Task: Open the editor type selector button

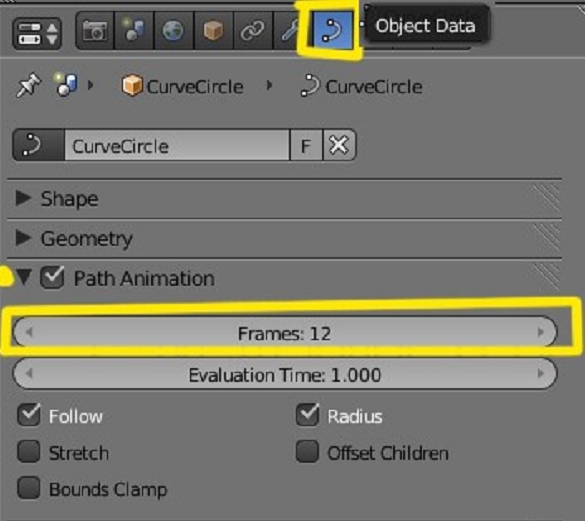Action: (x=37, y=33)
